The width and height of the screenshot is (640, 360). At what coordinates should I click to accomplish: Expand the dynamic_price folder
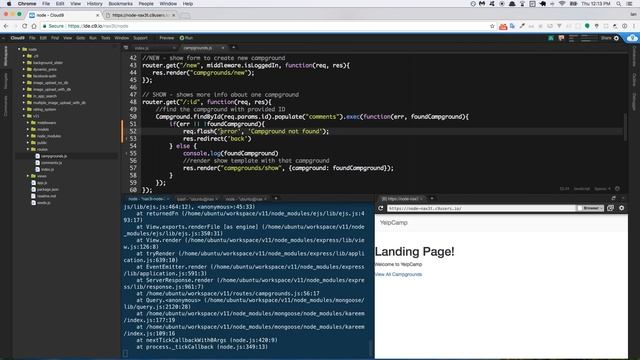[x=24, y=69]
